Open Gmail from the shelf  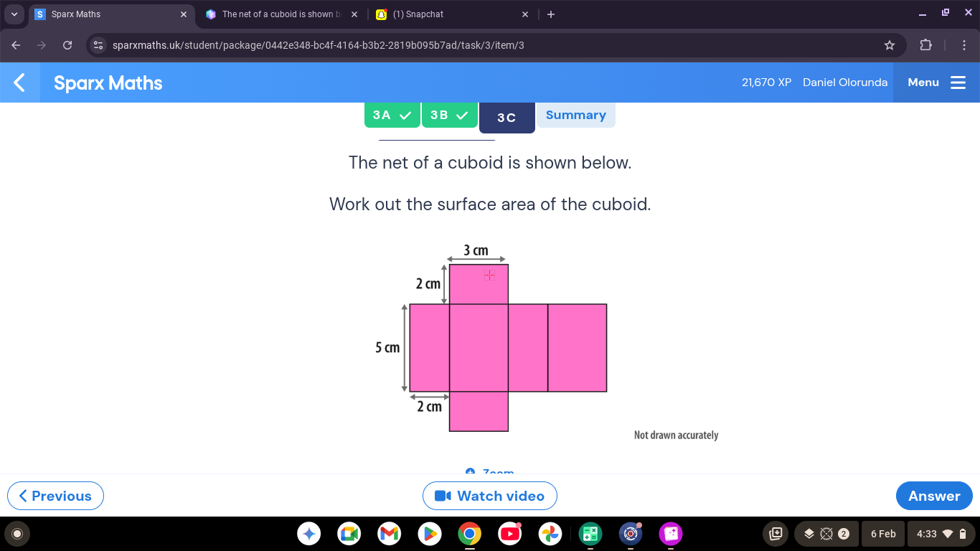390,534
